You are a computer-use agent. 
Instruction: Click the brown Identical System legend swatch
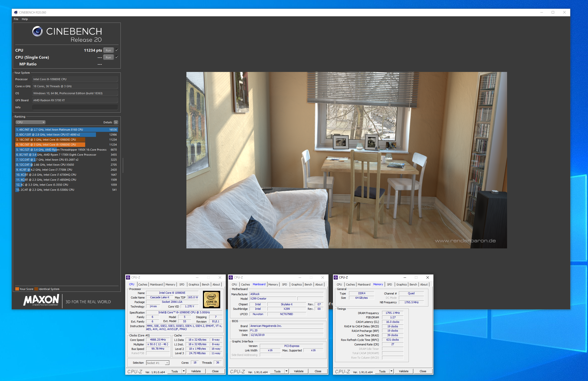click(x=36, y=289)
